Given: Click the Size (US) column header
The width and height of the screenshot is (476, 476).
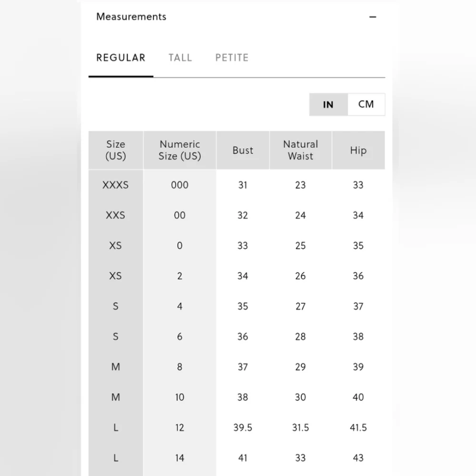Looking at the screenshot, I should 116,150.
